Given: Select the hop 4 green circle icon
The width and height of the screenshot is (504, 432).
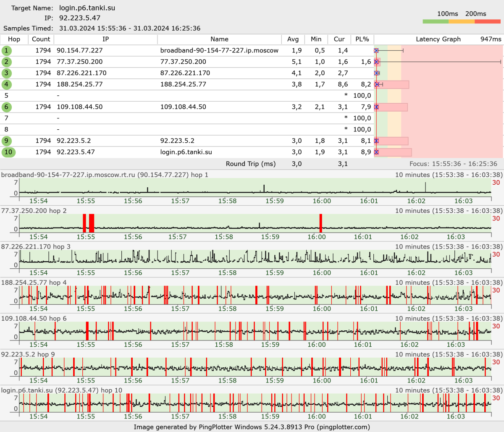Looking at the screenshot, I should click(6, 84).
